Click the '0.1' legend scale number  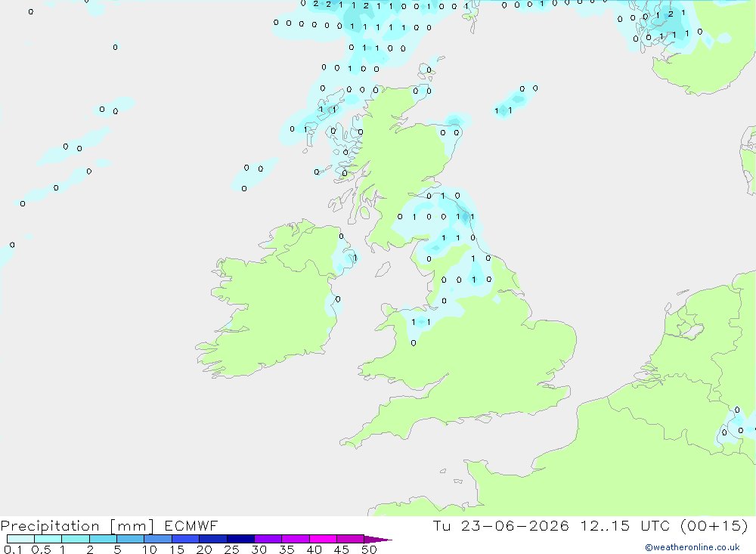click(13, 549)
